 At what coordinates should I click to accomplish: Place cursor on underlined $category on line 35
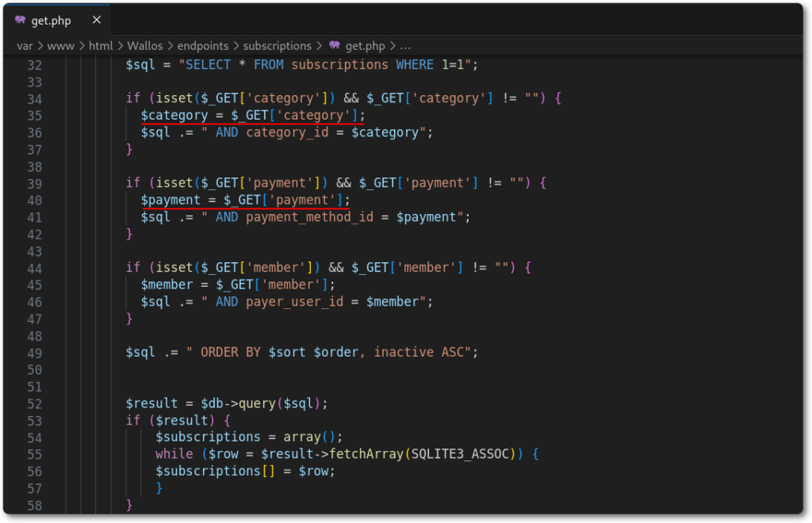[174, 116]
